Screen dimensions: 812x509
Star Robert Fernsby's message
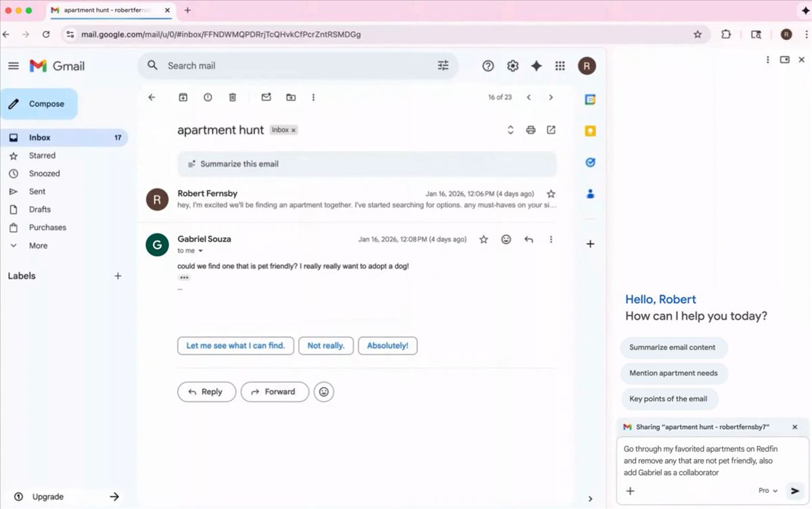(550, 193)
